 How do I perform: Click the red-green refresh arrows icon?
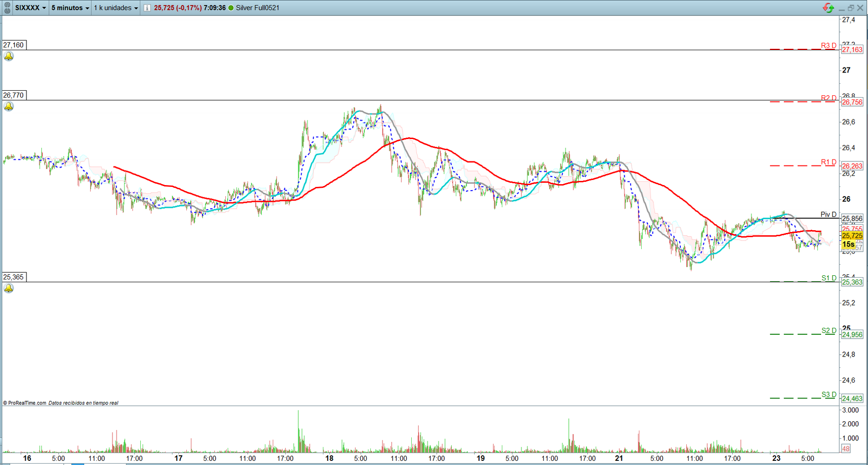[x=828, y=8]
